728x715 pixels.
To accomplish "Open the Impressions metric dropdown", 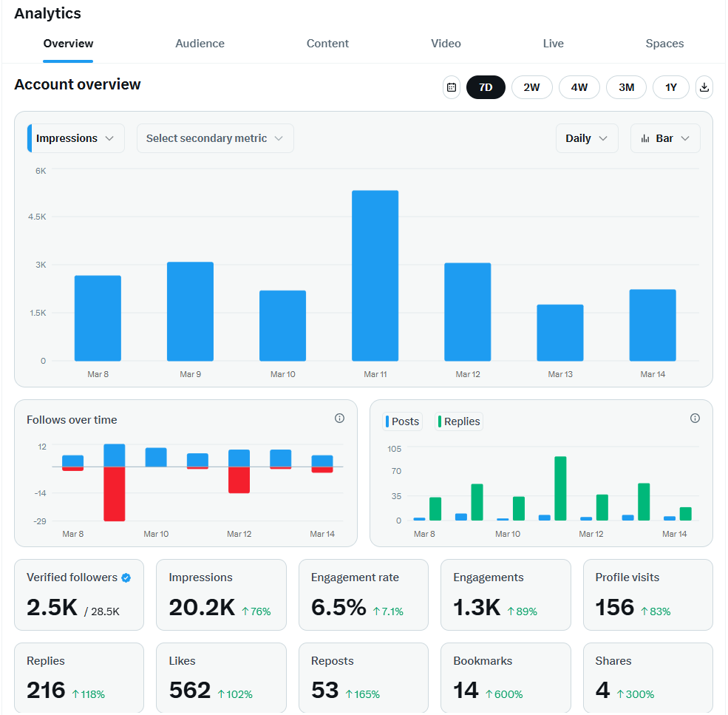I will pyautogui.click(x=75, y=138).
